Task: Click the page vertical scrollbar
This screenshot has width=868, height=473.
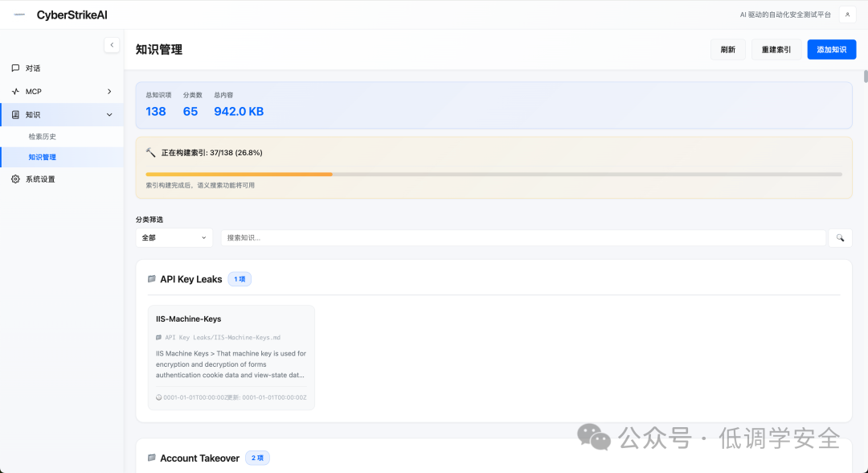Action: [866, 76]
